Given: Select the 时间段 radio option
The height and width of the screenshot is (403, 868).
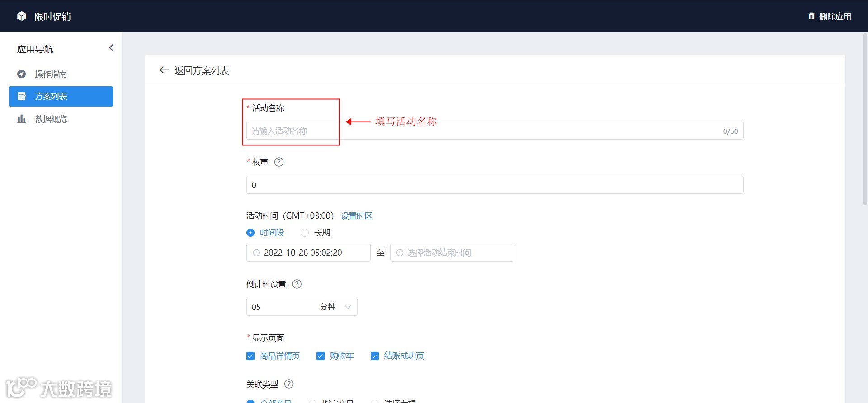Looking at the screenshot, I should pyautogui.click(x=250, y=233).
